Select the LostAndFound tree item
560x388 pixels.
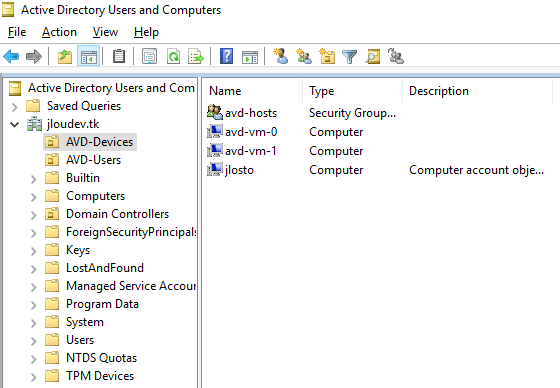pos(105,268)
